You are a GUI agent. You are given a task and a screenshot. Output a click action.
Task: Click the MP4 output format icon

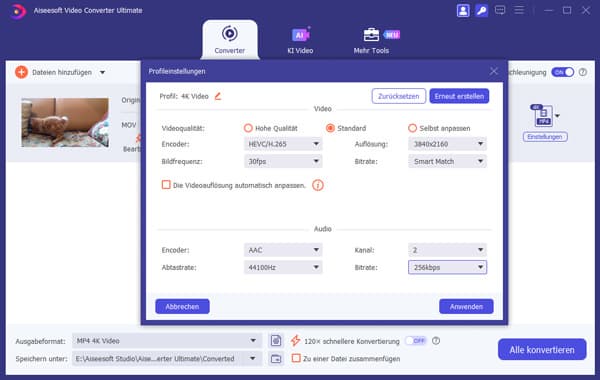pyautogui.click(x=543, y=115)
